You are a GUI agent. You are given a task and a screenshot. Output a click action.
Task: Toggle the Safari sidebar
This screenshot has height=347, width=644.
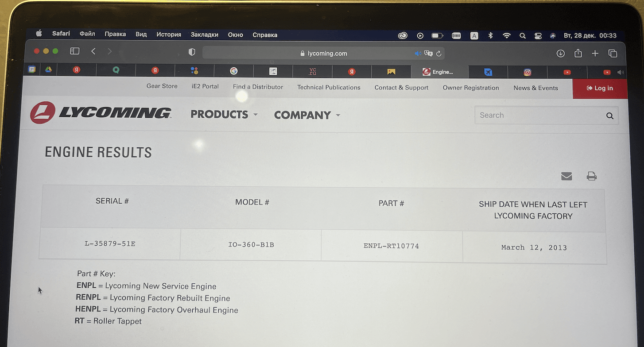75,51
